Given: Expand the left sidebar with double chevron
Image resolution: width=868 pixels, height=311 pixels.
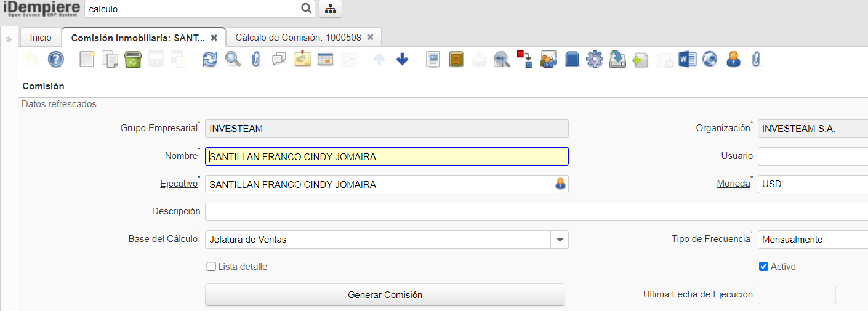Looking at the screenshot, I should coord(9,39).
